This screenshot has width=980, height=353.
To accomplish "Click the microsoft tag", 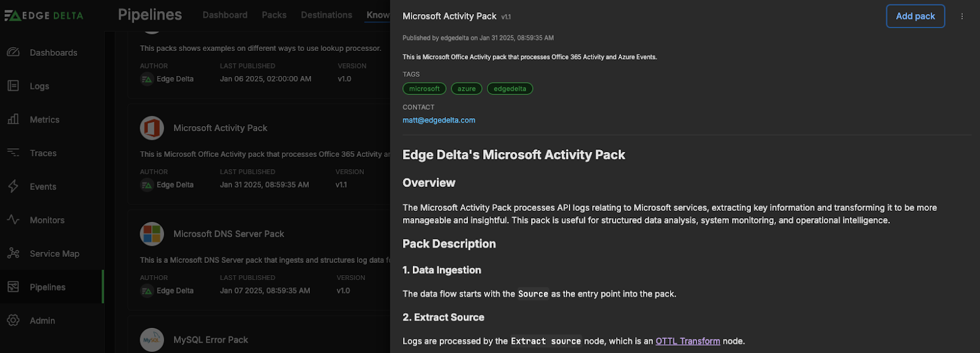I will click(x=424, y=89).
